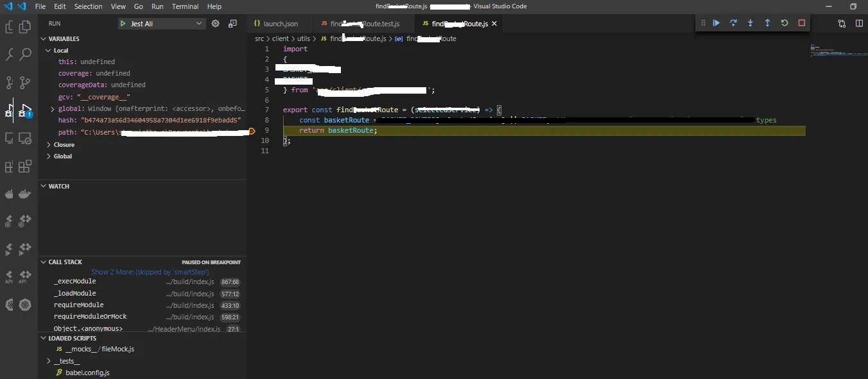Viewport: 868px width, 379px height.
Task: Click the Step Over debug icon
Action: pos(733,23)
